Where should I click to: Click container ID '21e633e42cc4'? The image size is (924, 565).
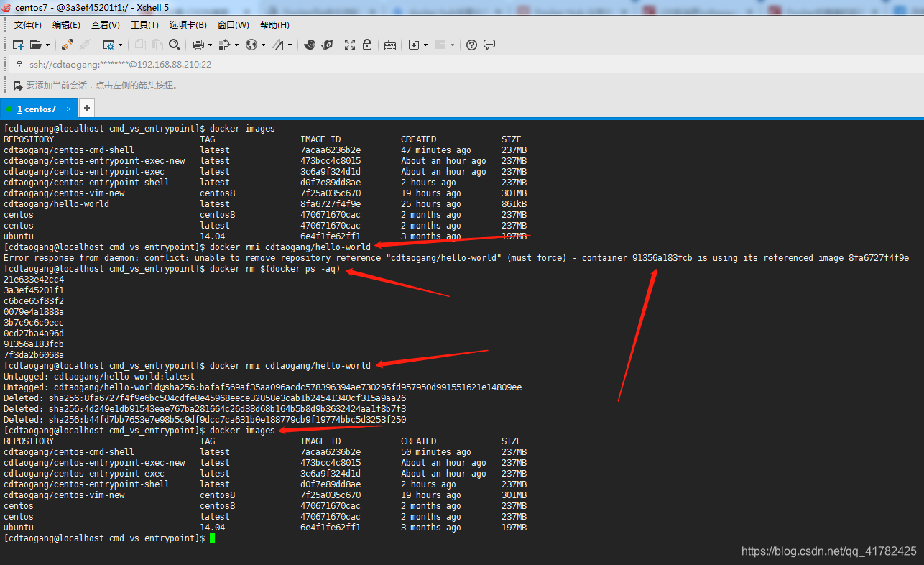coord(34,280)
